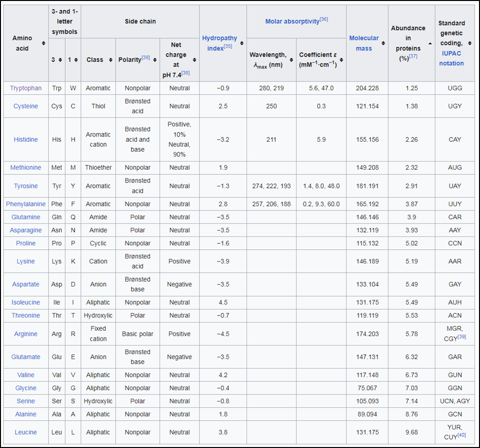
Task: Sort by 1-letter symbol column arrows
Action: pos(76,60)
